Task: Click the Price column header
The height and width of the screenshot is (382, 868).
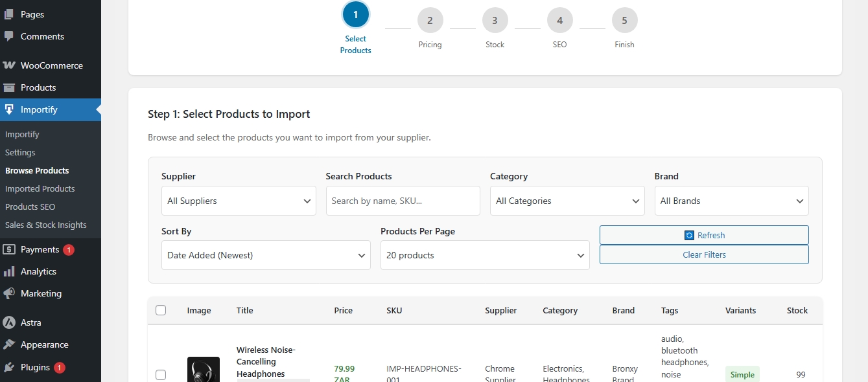Action: tap(343, 310)
